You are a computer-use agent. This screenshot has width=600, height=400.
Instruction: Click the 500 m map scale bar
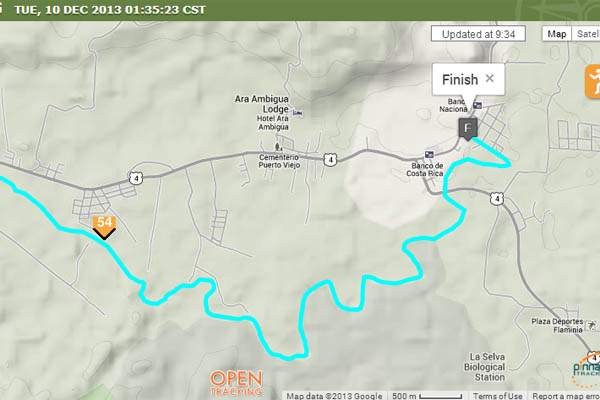click(427, 395)
